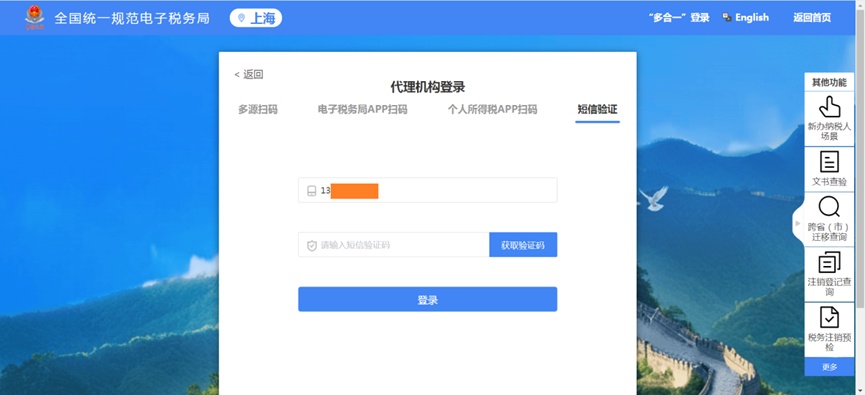Select the 短信验证 tab
The image size is (865, 395).
click(597, 109)
